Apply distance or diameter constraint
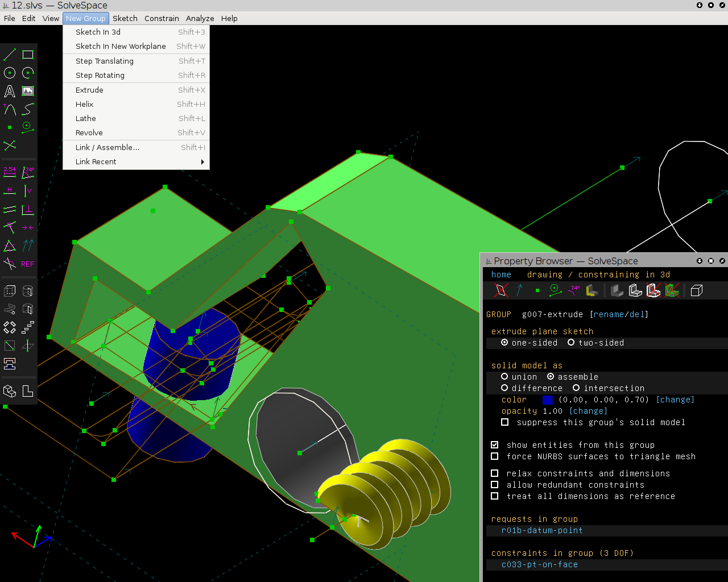The height and width of the screenshot is (582, 728). click(x=10, y=172)
